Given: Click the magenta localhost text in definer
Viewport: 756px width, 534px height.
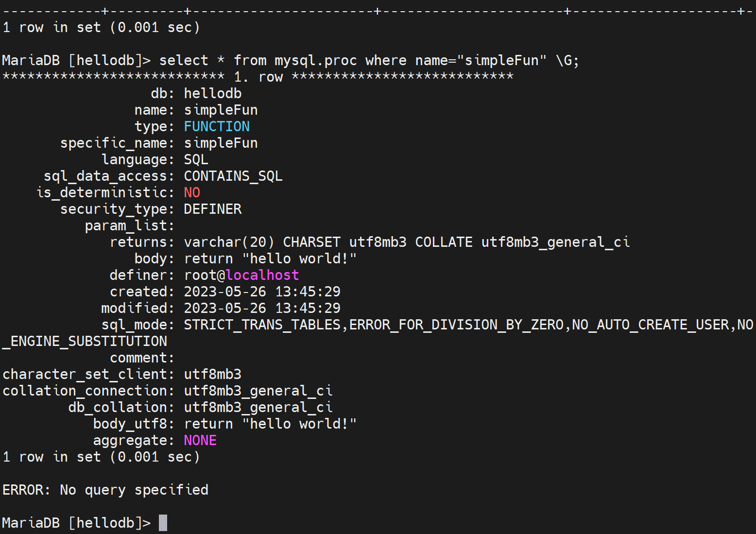Looking at the screenshot, I should point(262,275).
